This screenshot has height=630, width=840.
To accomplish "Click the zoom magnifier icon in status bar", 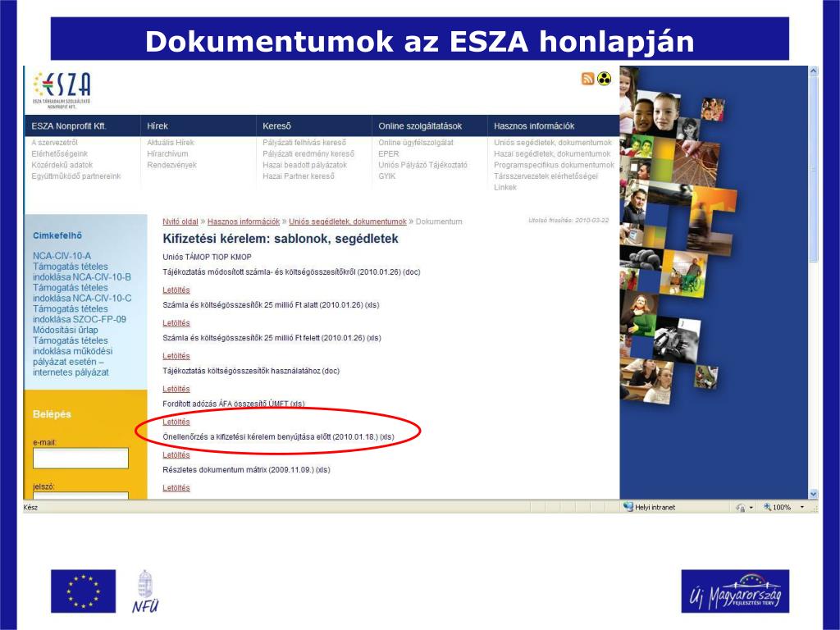I will 767,507.
